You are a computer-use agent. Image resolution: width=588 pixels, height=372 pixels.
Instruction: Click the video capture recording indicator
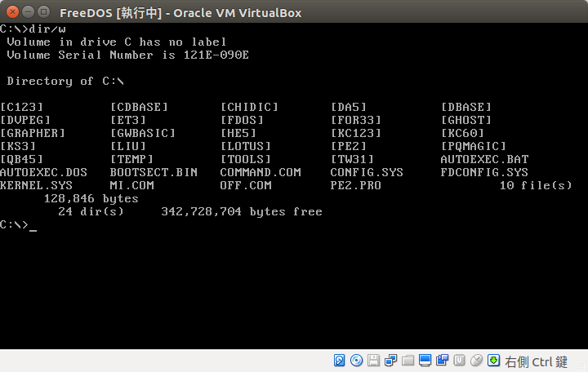point(442,361)
